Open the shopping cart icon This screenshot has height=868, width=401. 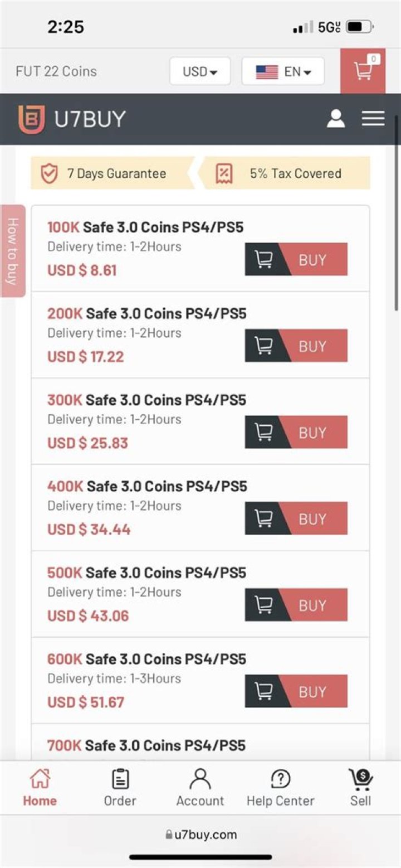click(363, 71)
